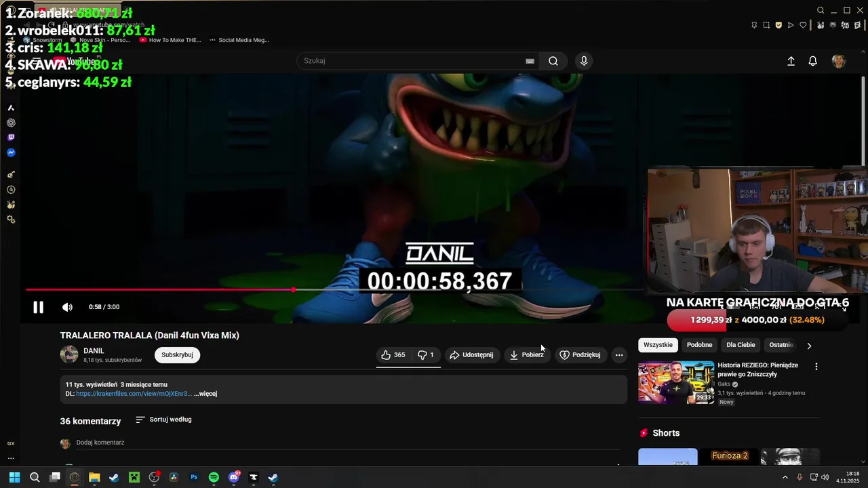
Task: Open the Furioza 2 short thumbnail
Action: (729, 457)
